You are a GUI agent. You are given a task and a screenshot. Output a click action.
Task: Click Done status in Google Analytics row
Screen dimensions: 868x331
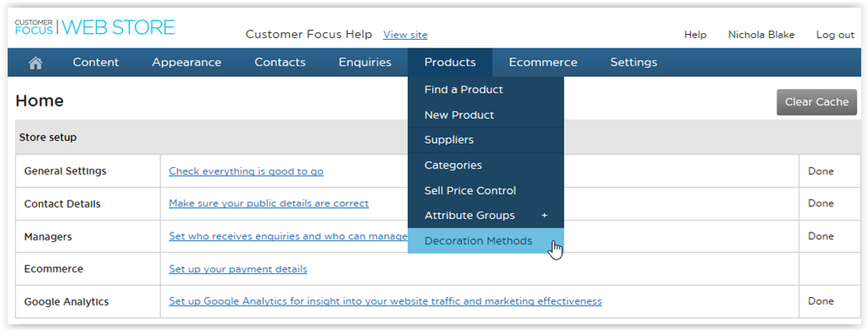click(x=821, y=301)
